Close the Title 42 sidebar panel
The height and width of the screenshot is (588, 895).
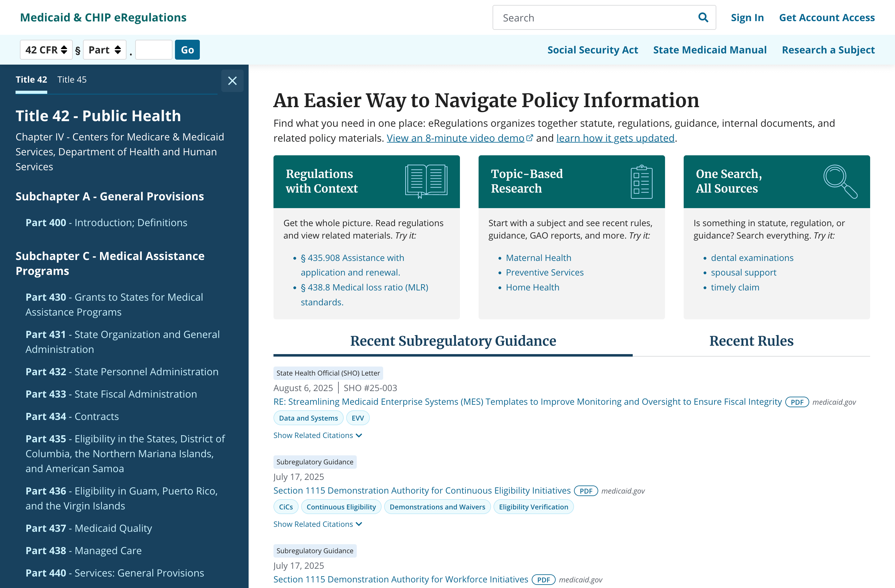click(x=232, y=80)
